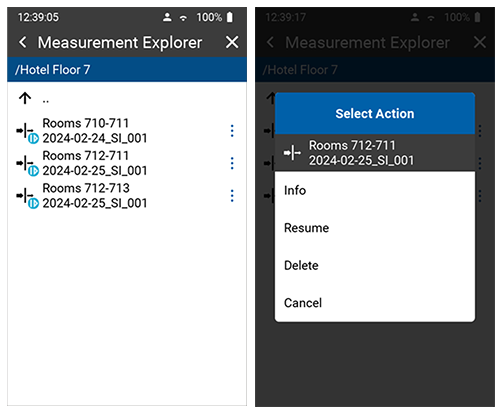
Task: Click the sound insulation icon of Rooms 710-711
Action: (27, 133)
